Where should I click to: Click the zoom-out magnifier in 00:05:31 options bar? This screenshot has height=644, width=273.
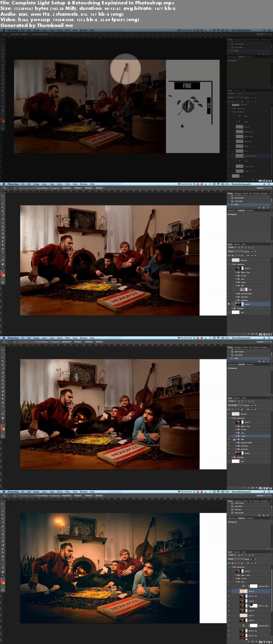15,188
